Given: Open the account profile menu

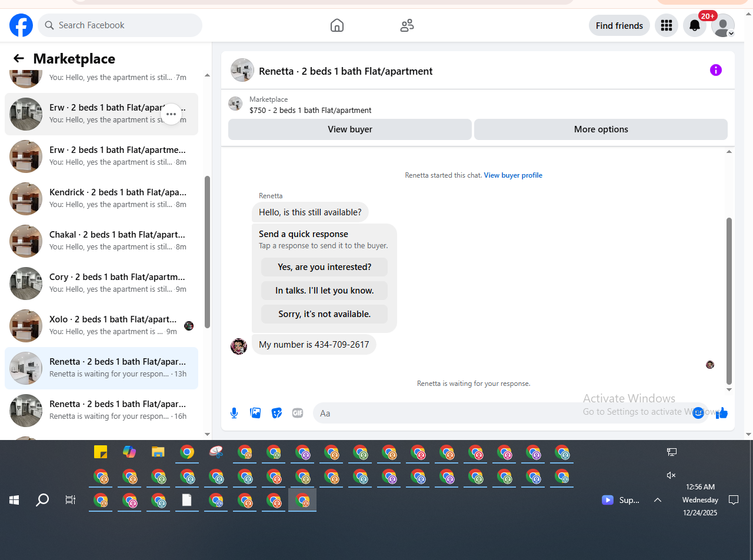Looking at the screenshot, I should pyautogui.click(x=723, y=25).
